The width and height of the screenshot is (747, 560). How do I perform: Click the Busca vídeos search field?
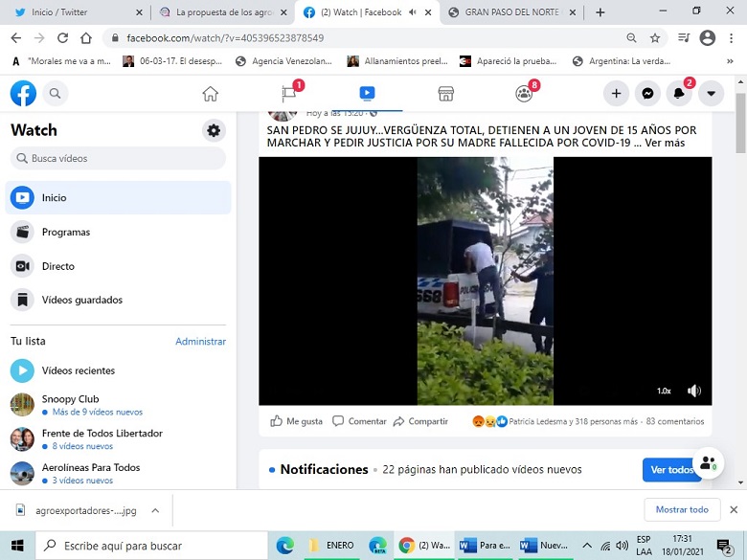pos(118,158)
